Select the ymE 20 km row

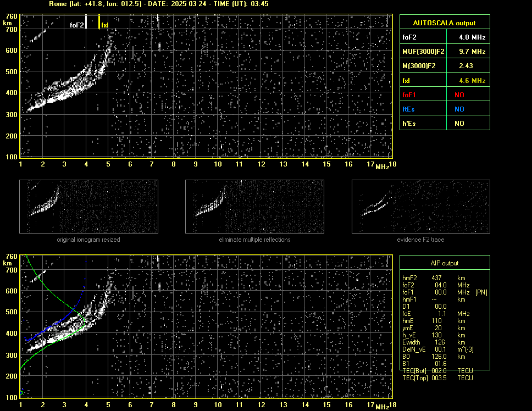pyautogui.click(x=434, y=328)
